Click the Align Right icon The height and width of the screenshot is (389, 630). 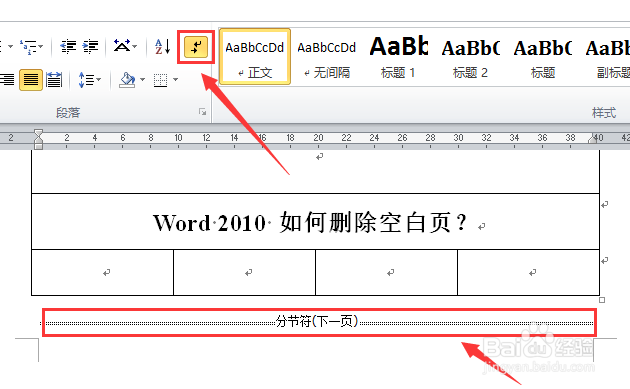tap(7, 80)
